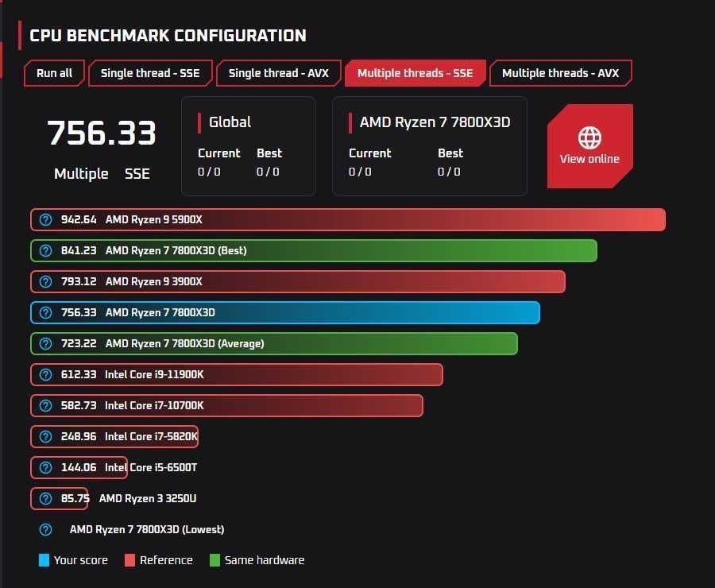Click question icon on blue 756.33 bar

tap(45, 312)
